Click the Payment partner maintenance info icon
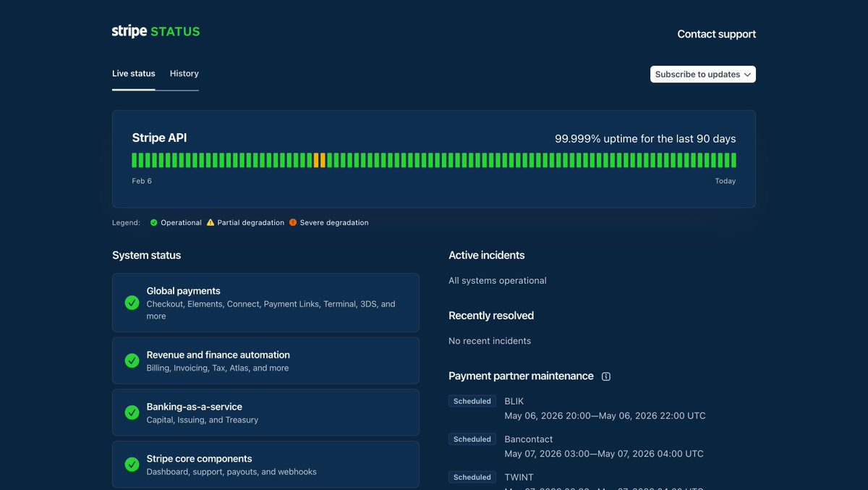The width and height of the screenshot is (868, 490). point(606,376)
